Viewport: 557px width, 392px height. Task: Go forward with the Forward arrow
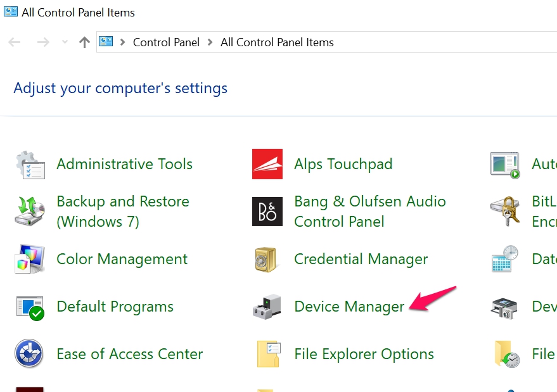[x=43, y=42]
